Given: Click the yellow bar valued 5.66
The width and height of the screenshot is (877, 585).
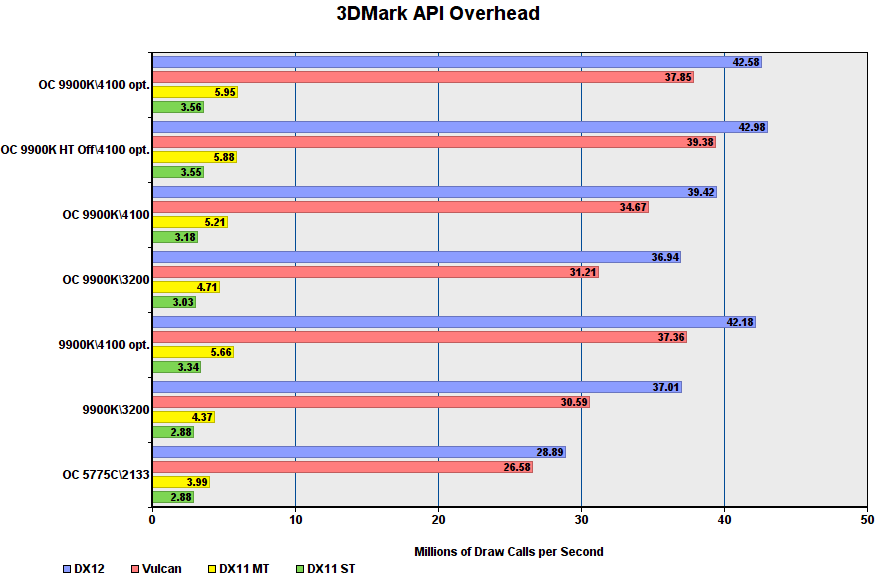Looking at the screenshot, I should pos(193,352).
